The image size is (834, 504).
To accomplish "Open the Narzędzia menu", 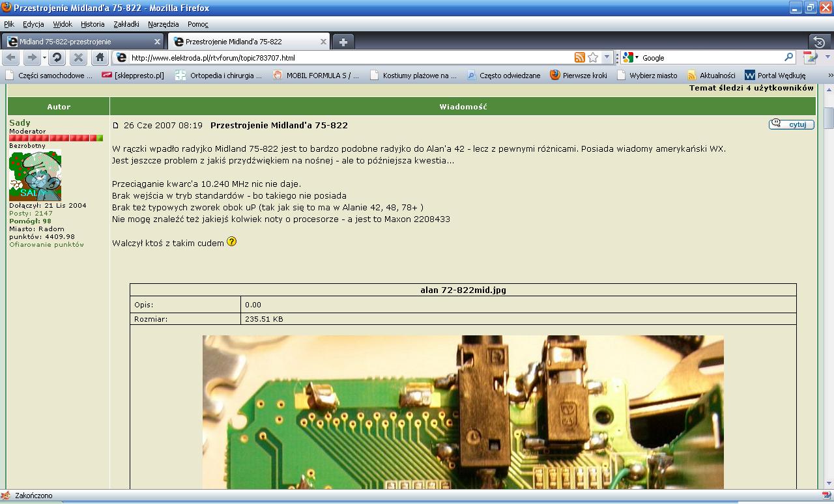I will tap(163, 24).
